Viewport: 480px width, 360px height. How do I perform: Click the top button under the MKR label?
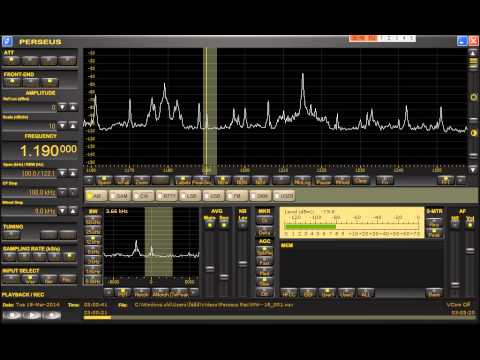[x=264, y=220]
